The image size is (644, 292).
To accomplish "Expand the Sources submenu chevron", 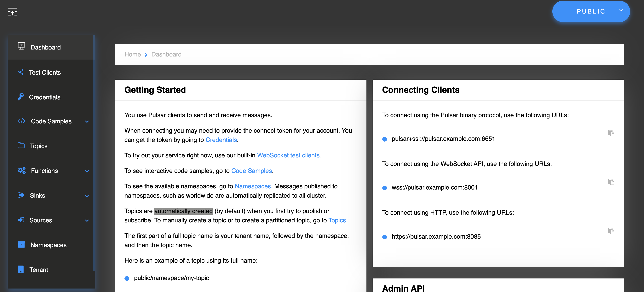I will pos(87,221).
